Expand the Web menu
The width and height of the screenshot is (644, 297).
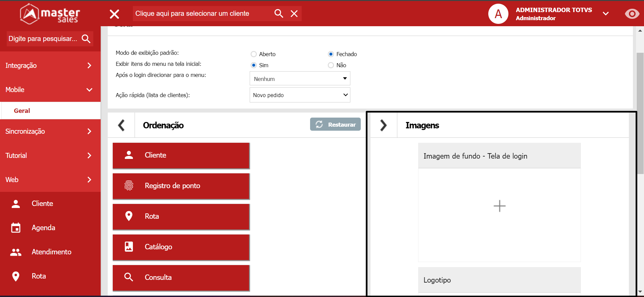tap(50, 180)
